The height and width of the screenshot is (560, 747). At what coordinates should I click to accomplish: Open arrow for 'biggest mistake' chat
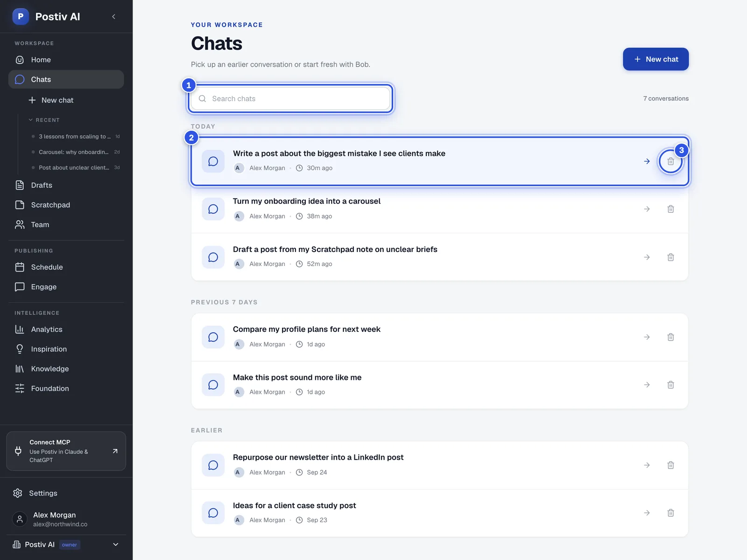click(647, 161)
